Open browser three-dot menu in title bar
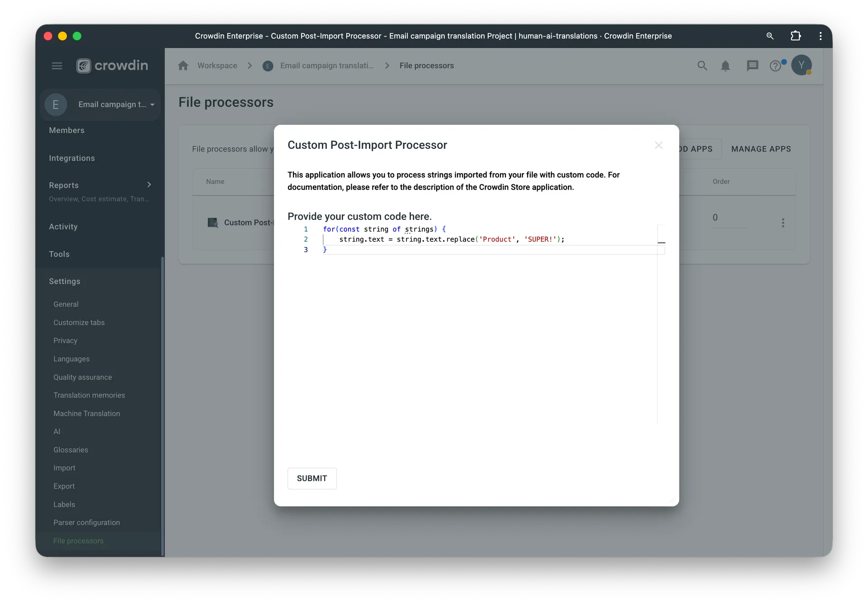The height and width of the screenshot is (604, 868). coord(821,36)
